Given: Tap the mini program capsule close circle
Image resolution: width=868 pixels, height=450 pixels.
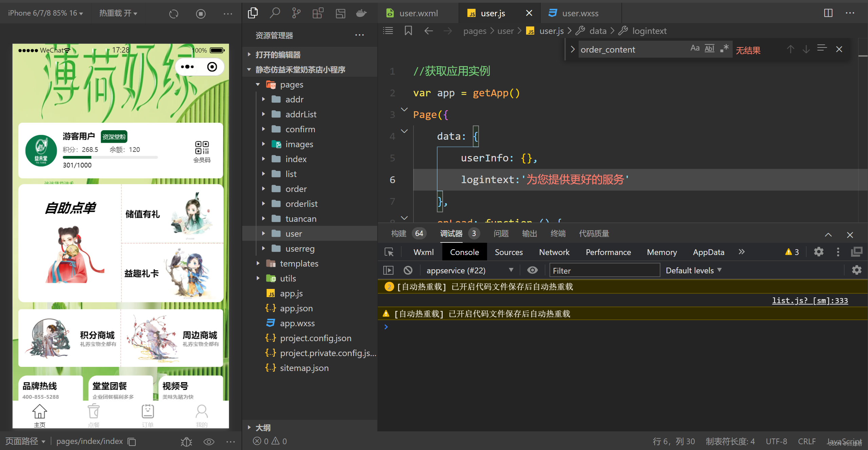Looking at the screenshot, I should point(212,67).
